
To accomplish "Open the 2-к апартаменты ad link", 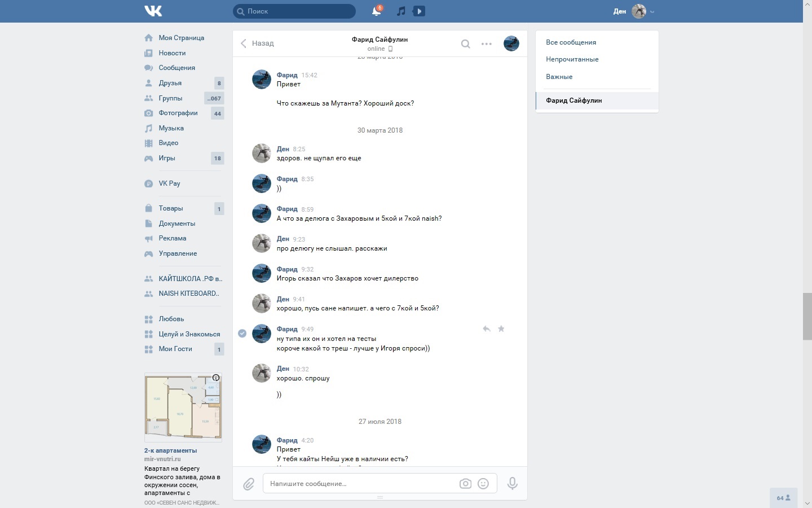I will pyautogui.click(x=170, y=450).
